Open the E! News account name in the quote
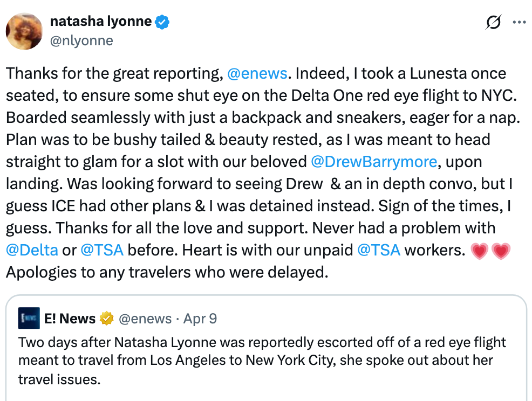532x401 pixels. (x=70, y=319)
